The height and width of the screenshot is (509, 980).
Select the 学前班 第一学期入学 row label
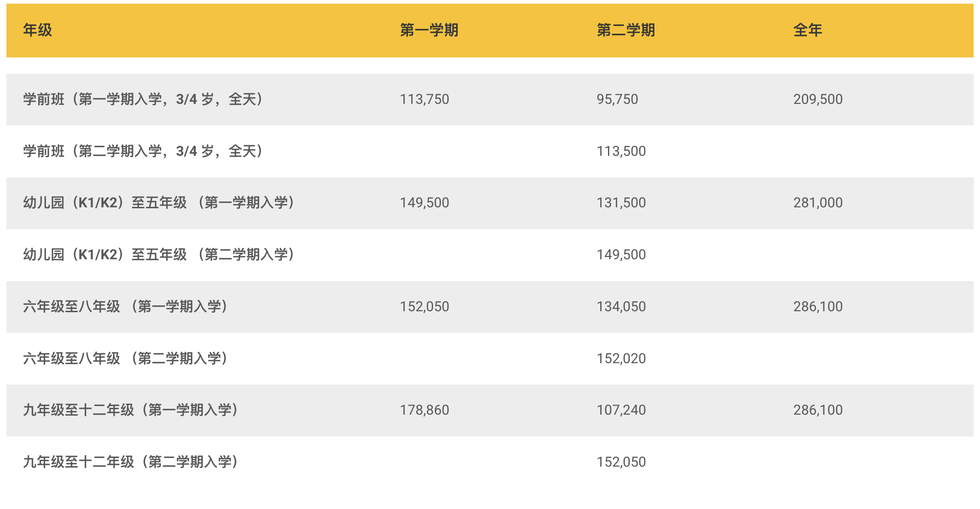pyautogui.click(x=143, y=99)
